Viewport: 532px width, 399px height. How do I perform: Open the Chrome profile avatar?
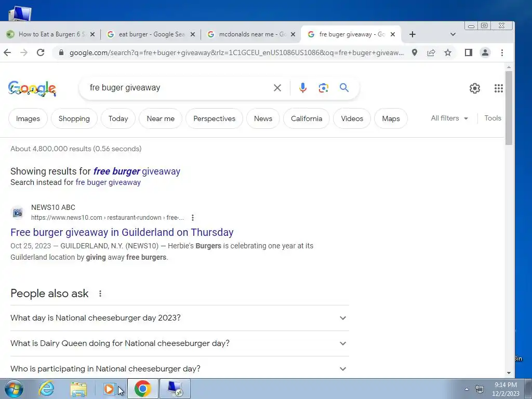tap(485, 52)
